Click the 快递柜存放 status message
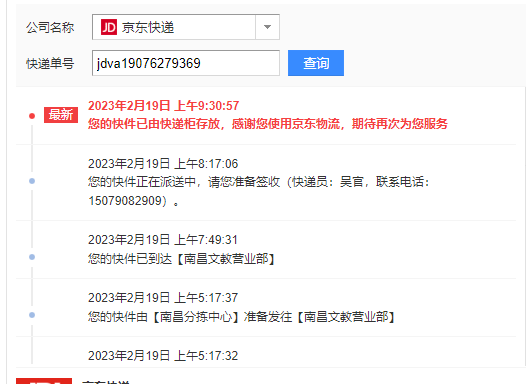Image resolution: width=526 pixels, height=384 pixels. coord(268,124)
